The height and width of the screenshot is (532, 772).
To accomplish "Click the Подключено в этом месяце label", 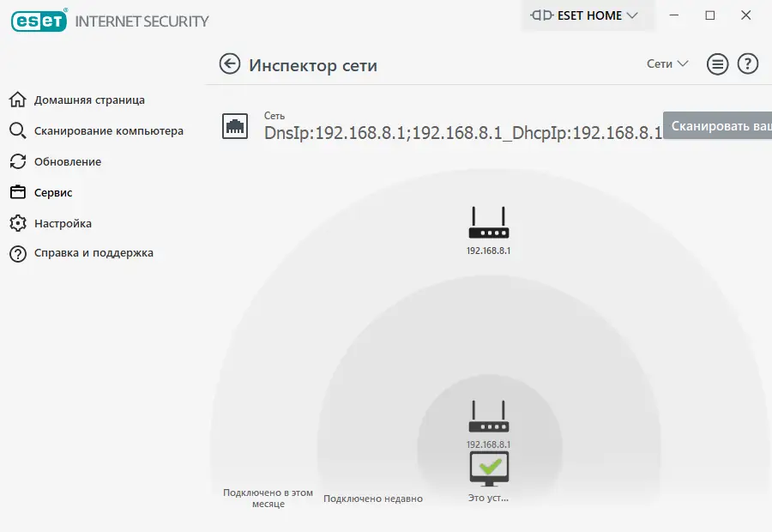I will click(x=268, y=499).
